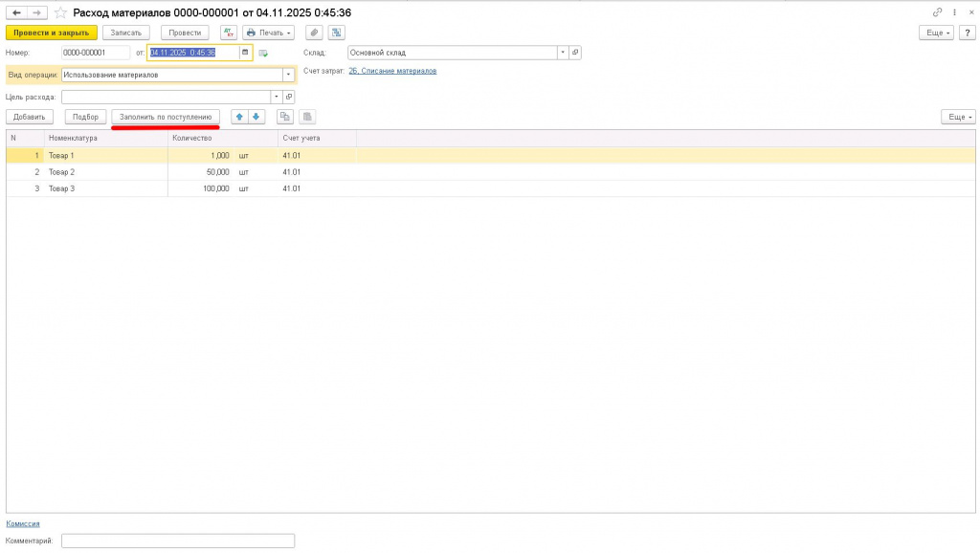This screenshot has width=980, height=553.
Task: Click Номер input field
Action: (96, 53)
